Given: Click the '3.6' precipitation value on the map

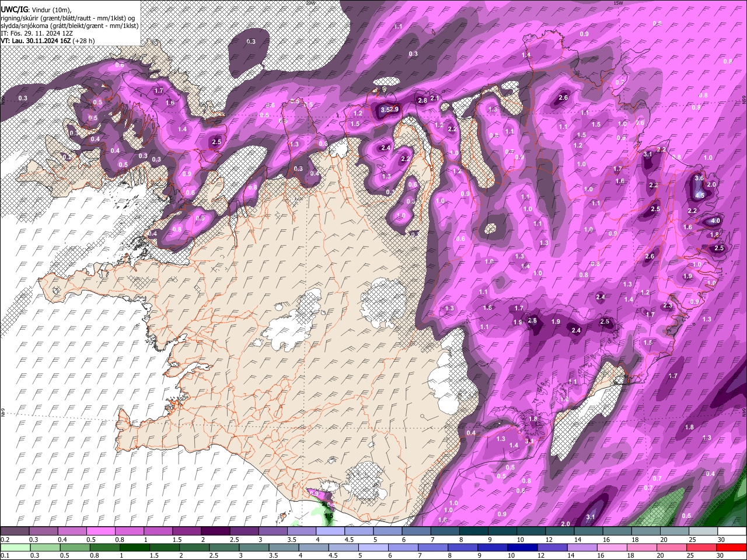Looking at the screenshot, I should [700, 178].
